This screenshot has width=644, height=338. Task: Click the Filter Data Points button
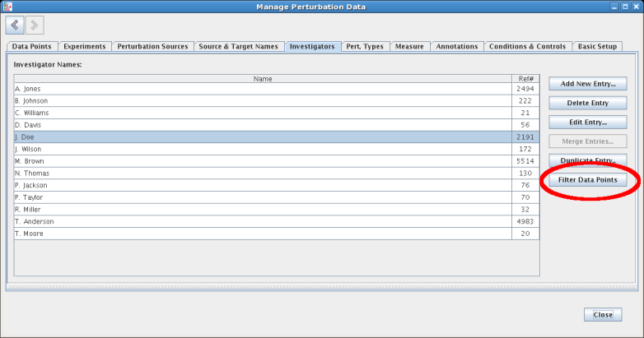tap(587, 179)
